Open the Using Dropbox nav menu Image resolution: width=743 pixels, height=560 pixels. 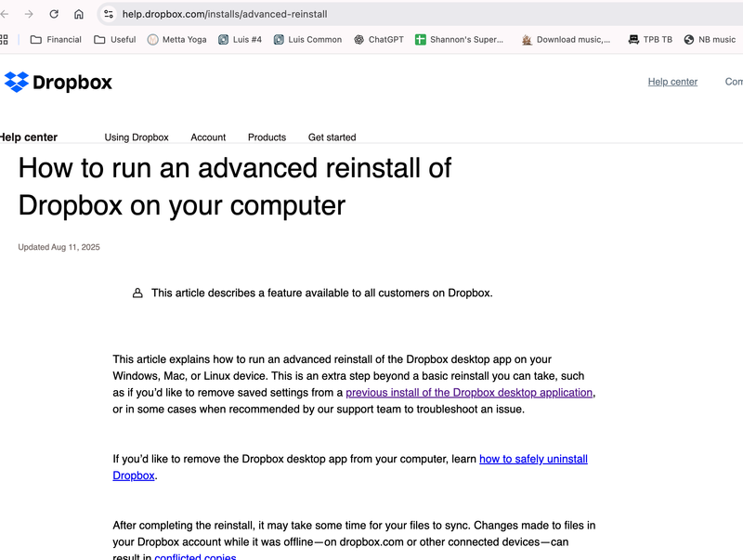(137, 137)
